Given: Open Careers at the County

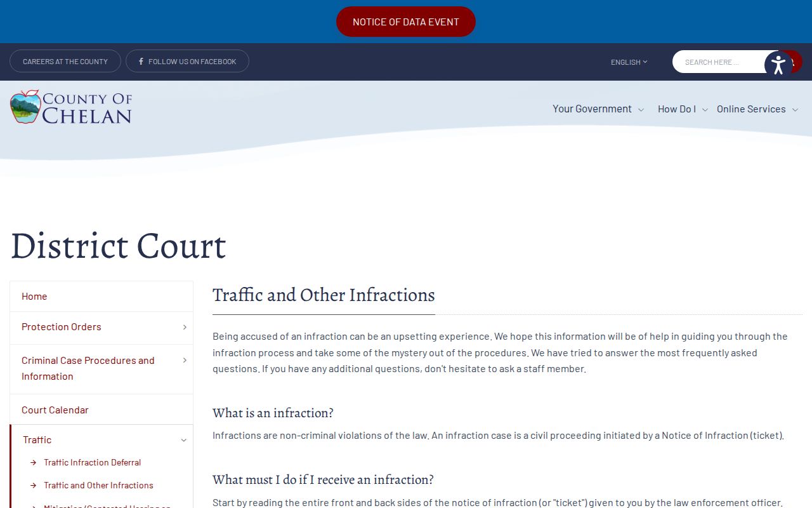Looking at the screenshot, I should [65, 62].
